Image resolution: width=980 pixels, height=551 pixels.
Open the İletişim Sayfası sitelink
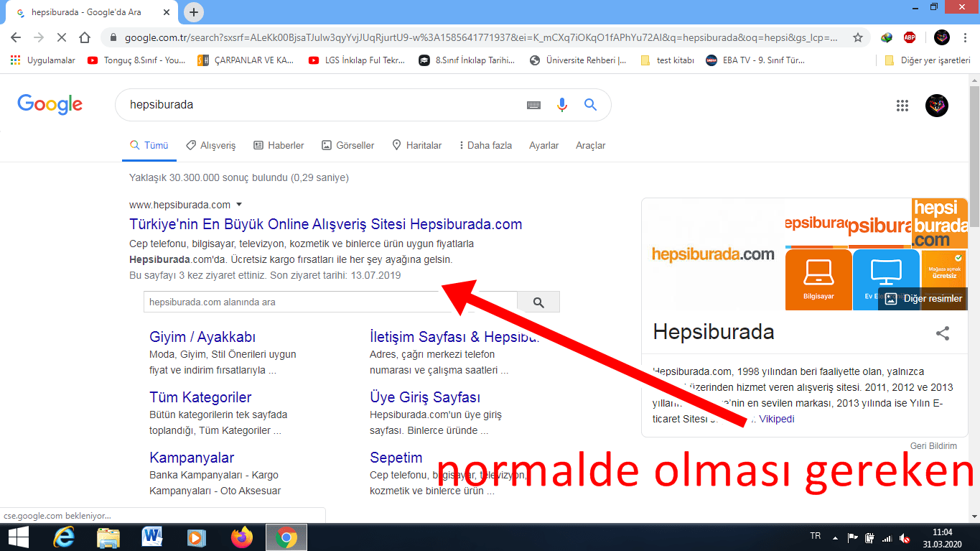[454, 337]
